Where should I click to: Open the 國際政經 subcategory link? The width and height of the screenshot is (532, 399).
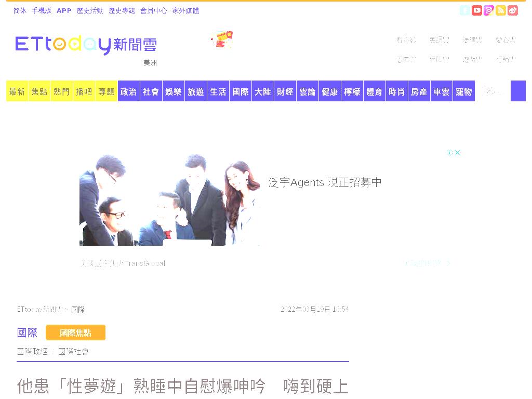click(33, 352)
